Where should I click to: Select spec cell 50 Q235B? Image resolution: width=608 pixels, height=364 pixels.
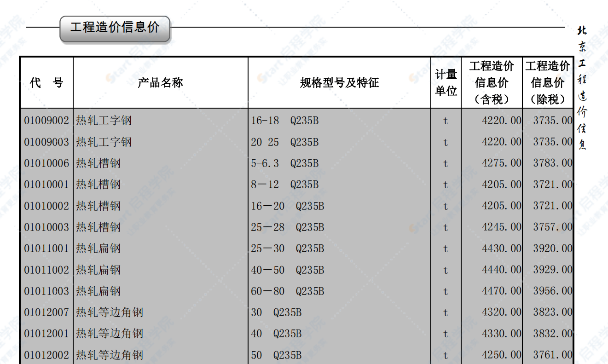276,355
